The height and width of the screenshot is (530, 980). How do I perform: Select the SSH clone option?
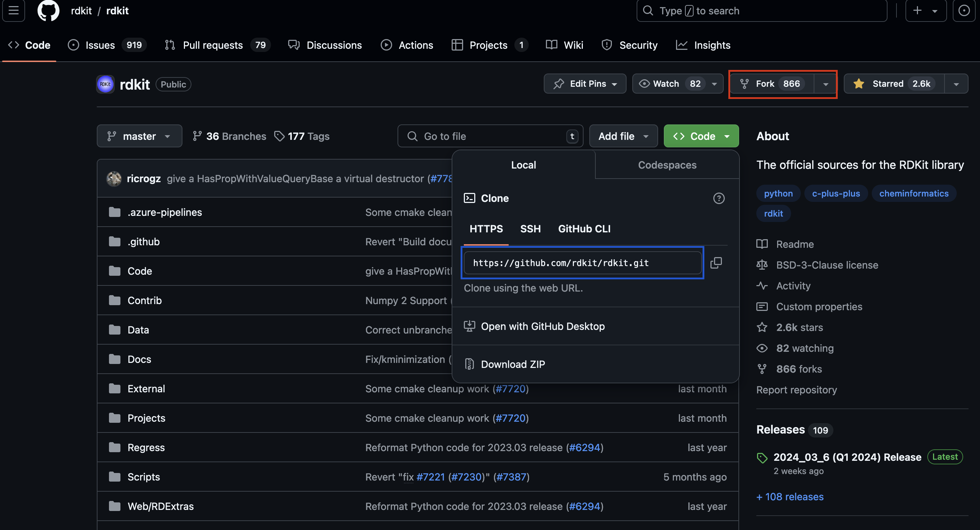(531, 229)
